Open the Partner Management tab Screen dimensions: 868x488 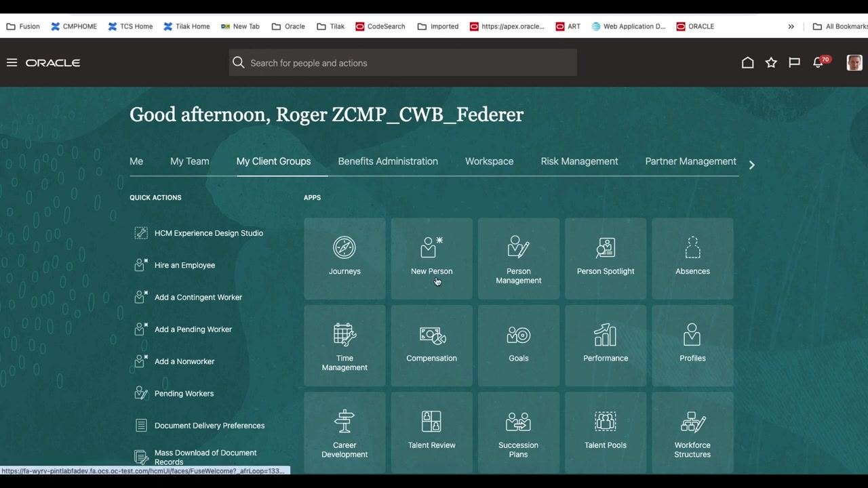click(x=690, y=161)
